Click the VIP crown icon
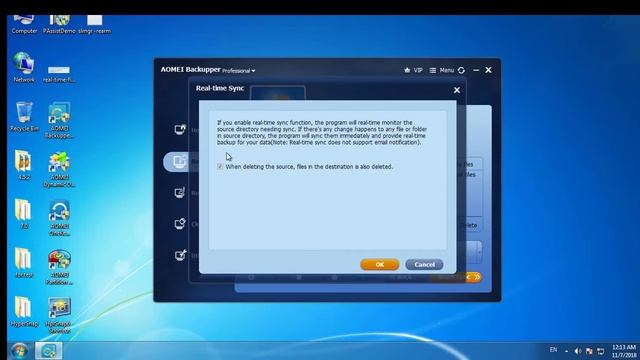The height and width of the screenshot is (360, 640). 407,70
